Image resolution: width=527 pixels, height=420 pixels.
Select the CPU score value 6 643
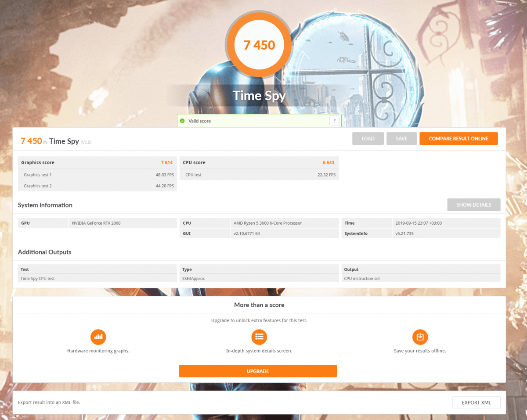point(328,162)
